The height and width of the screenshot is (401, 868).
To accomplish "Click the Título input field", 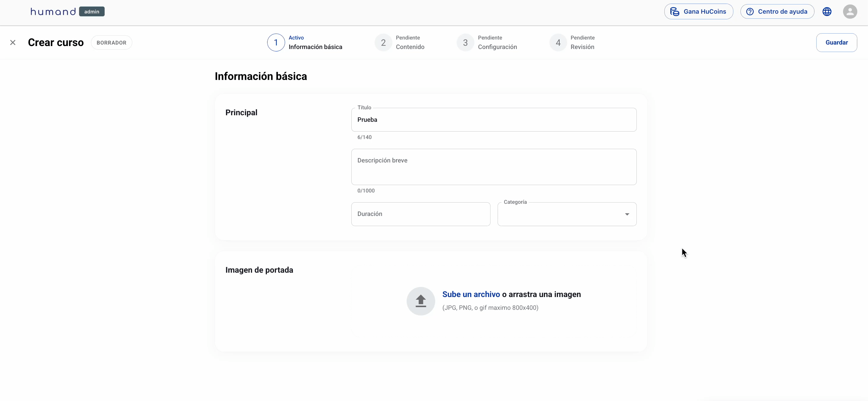I will click(493, 120).
